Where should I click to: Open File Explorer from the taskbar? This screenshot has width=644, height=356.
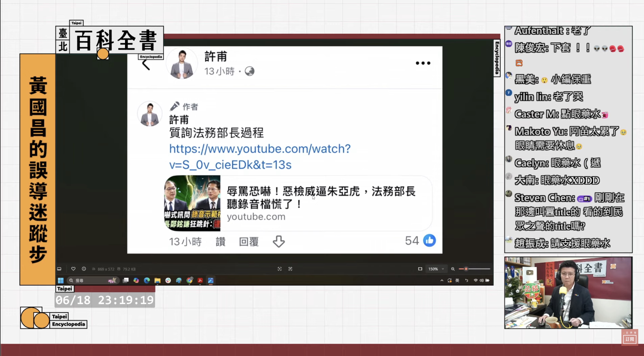(x=158, y=280)
